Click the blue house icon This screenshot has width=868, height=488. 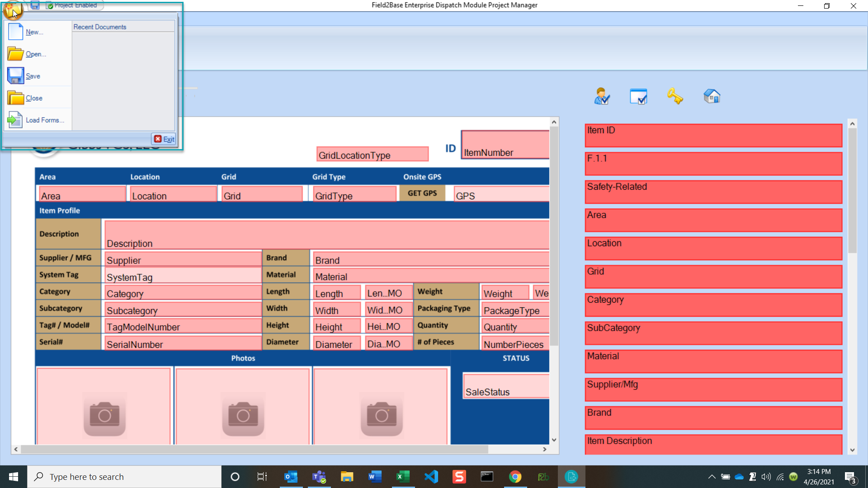click(x=712, y=96)
